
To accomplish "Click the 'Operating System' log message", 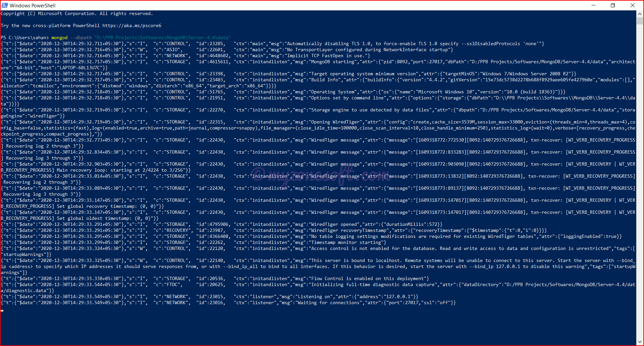I will 333,92.
